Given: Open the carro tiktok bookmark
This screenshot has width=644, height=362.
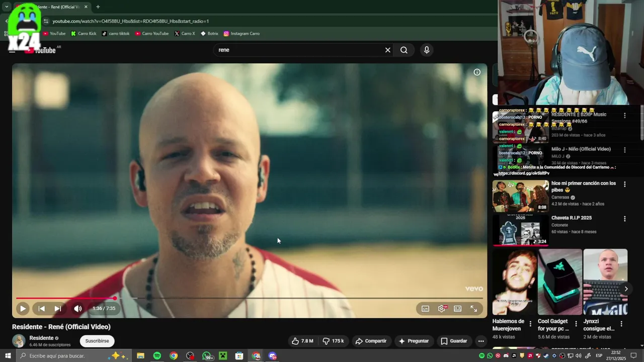Looking at the screenshot, I should (x=116, y=34).
